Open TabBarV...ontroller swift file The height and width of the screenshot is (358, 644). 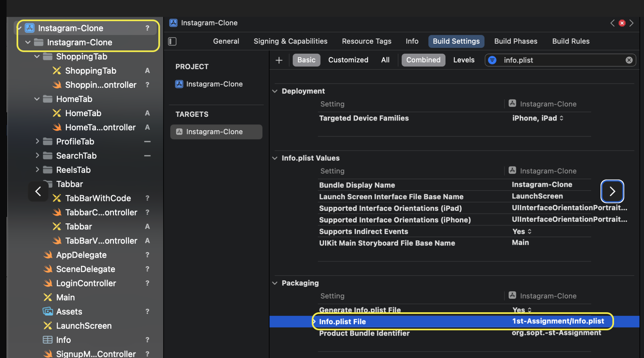click(101, 240)
